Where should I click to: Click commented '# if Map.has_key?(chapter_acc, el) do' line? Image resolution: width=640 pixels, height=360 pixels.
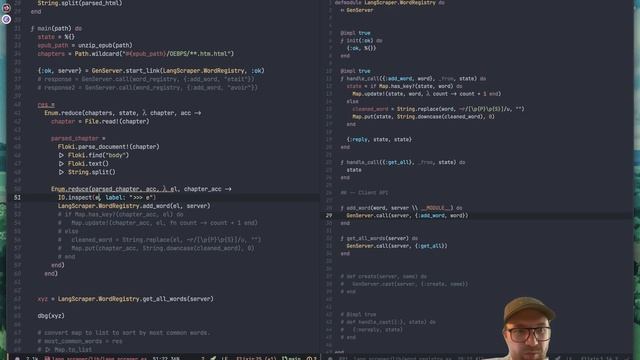tap(120, 214)
